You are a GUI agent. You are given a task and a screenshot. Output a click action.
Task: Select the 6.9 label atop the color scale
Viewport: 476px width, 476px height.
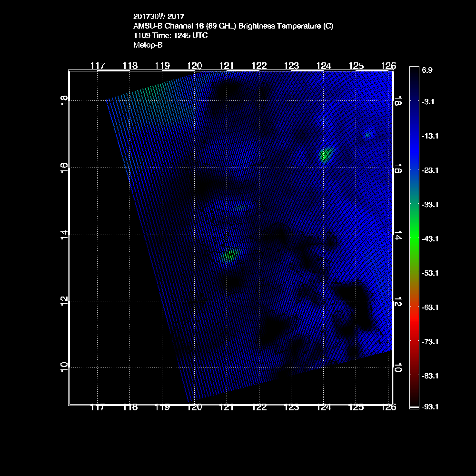[x=427, y=70]
